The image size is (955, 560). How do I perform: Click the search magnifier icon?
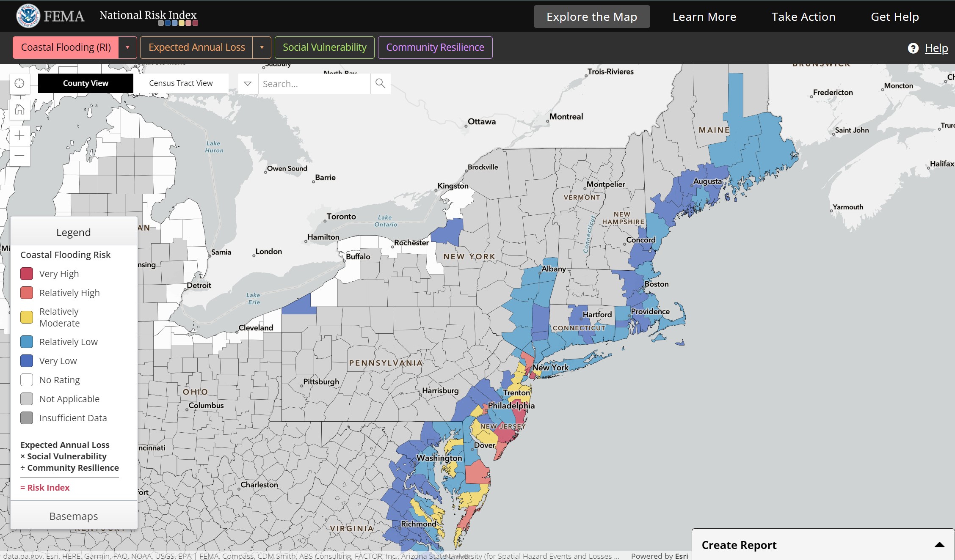[x=380, y=83]
